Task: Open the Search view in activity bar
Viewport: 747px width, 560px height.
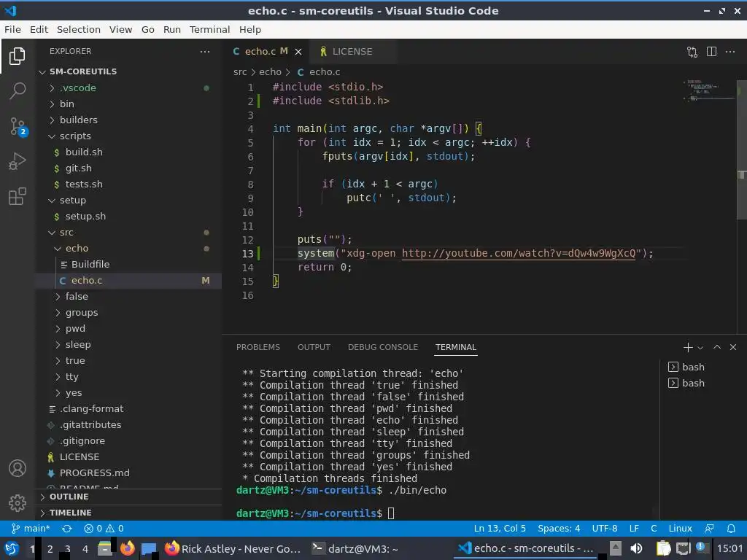Action: [x=18, y=90]
